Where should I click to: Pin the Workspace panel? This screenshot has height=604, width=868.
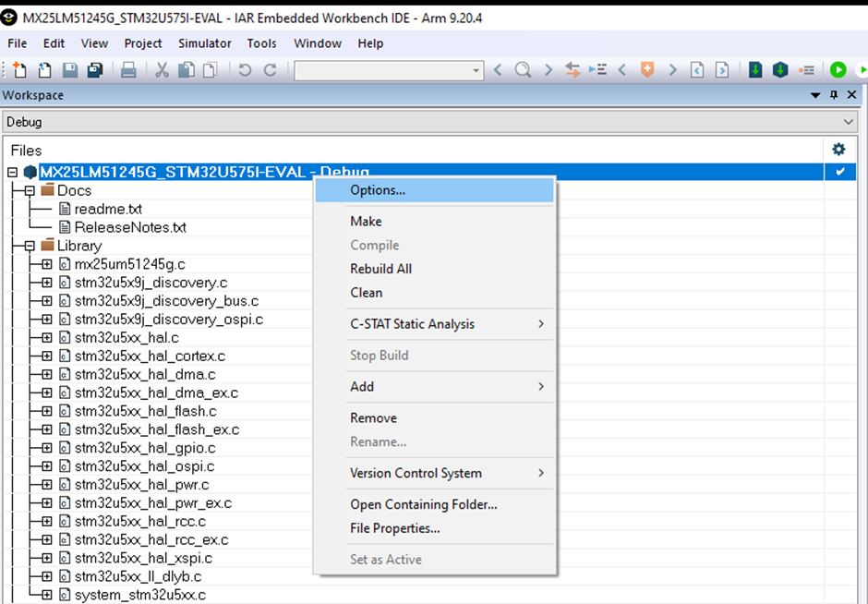[834, 95]
